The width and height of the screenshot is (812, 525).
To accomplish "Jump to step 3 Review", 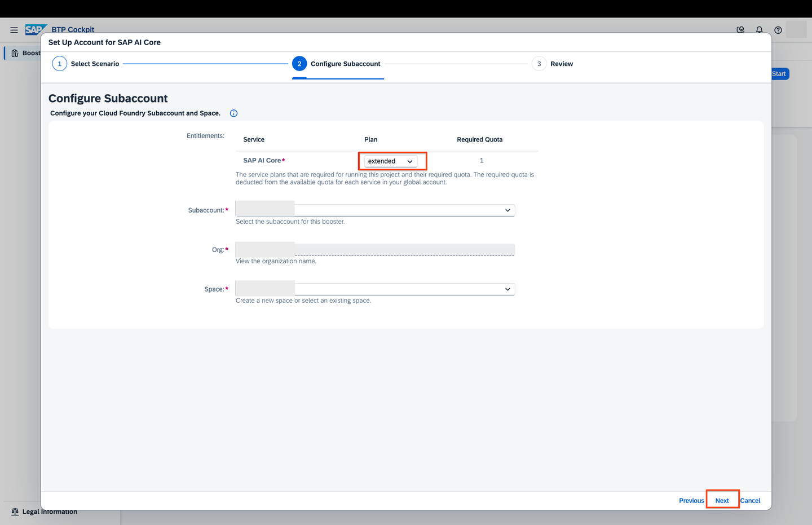I will (x=553, y=64).
